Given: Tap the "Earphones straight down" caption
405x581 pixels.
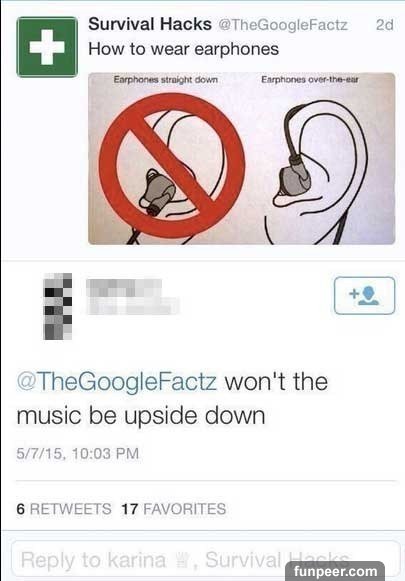Looking at the screenshot, I should click(166, 79).
